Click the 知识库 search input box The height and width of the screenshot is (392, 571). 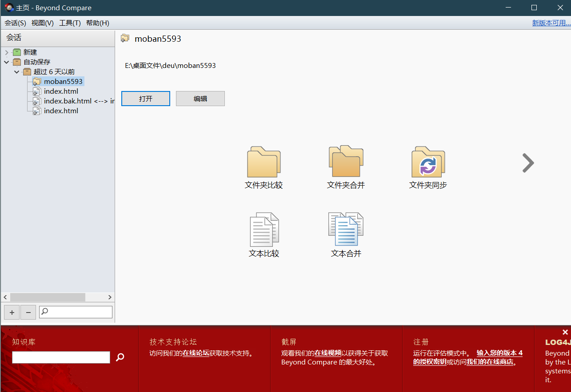click(61, 357)
